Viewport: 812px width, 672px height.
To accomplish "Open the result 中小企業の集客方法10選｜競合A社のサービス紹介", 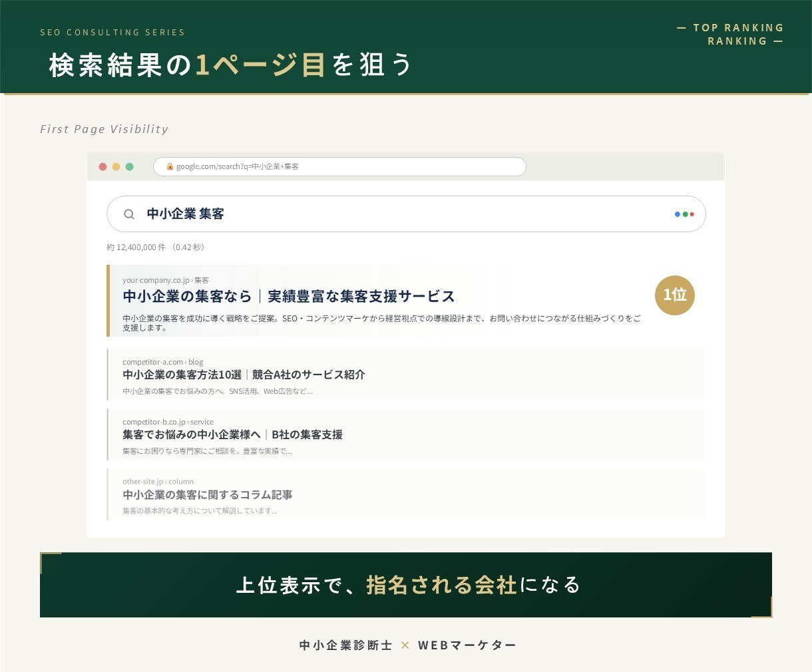I will pos(244,375).
